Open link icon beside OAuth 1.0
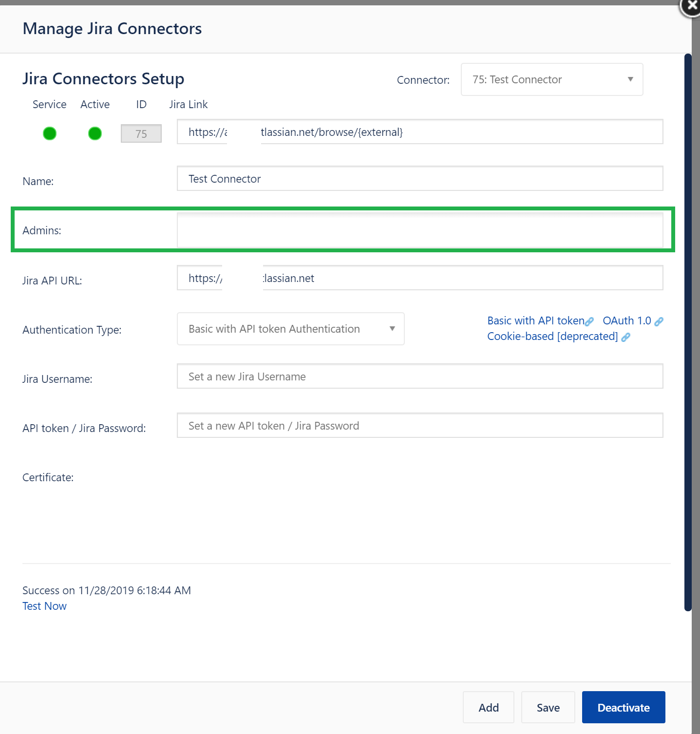The height and width of the screenshot is (734, 700). 659,321
